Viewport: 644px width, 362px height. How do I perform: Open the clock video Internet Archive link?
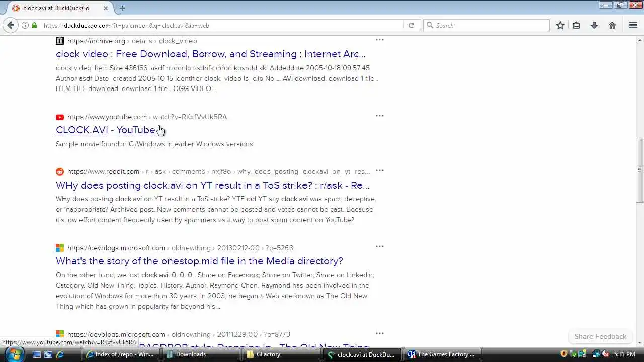pos(211,54)
